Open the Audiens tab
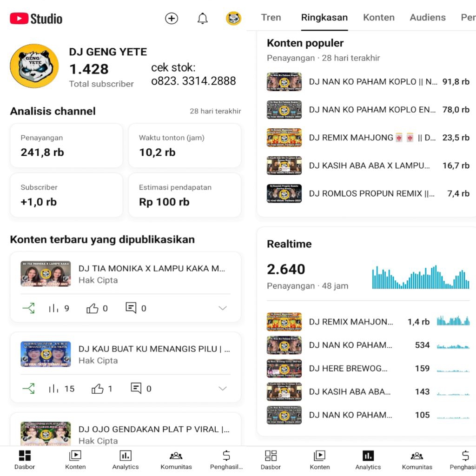 427,17
